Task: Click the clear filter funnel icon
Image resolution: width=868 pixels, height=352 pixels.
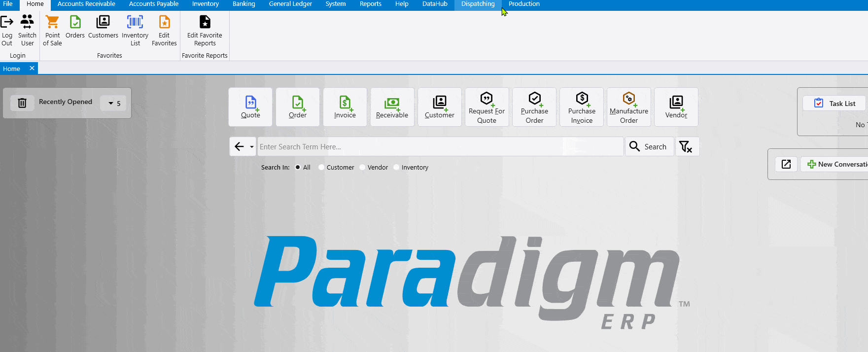Action: (687, 146)
